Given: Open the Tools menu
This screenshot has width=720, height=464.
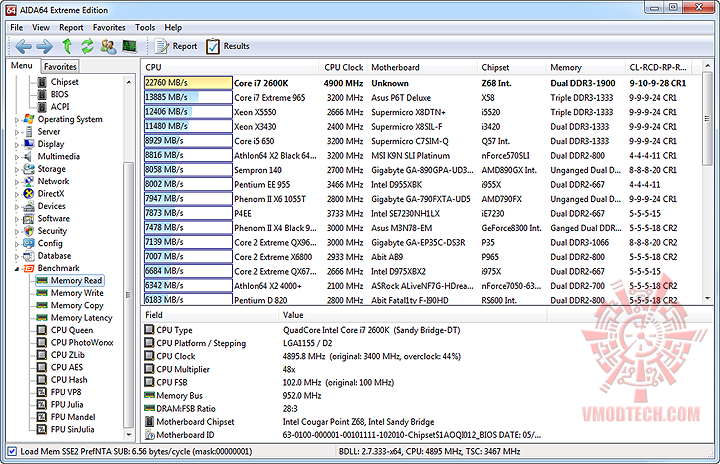Looking at the screenshot, I should click(x=145, y=28).
